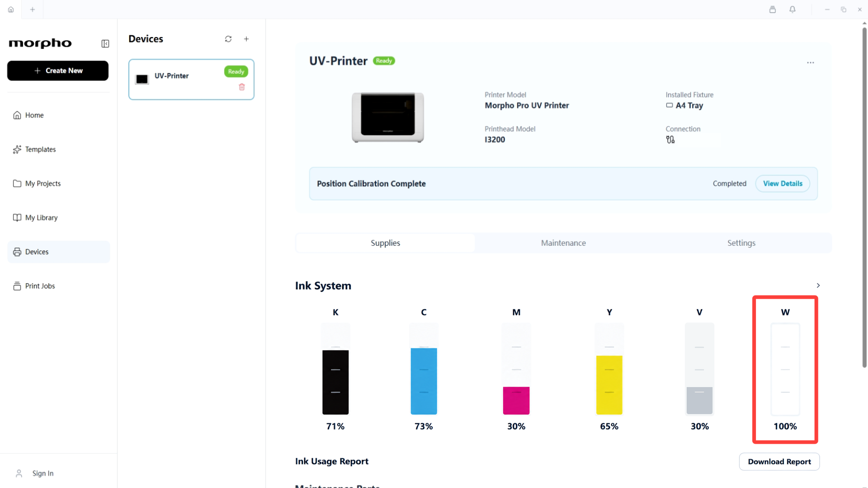Open a new tab with the plus icon
This screenshot has width=868, height=488.
pyautogui.click(x=33, y=9)
